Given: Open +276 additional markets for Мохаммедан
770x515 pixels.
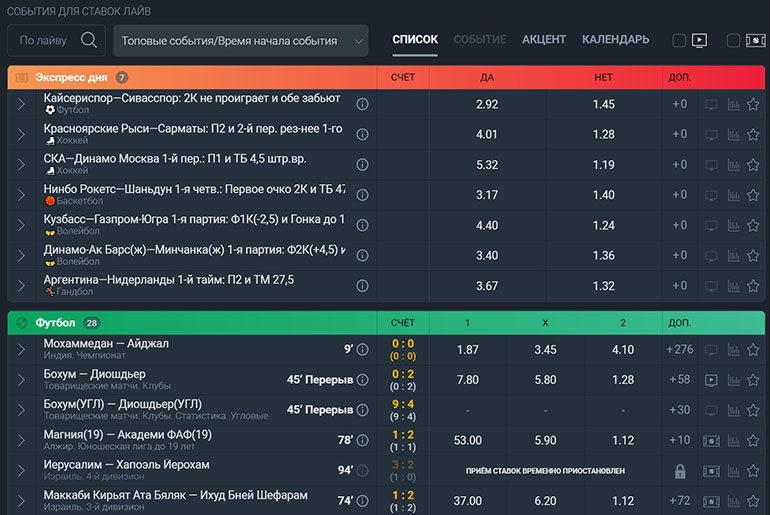Looking at the screenshot, I should coord(680,350).
